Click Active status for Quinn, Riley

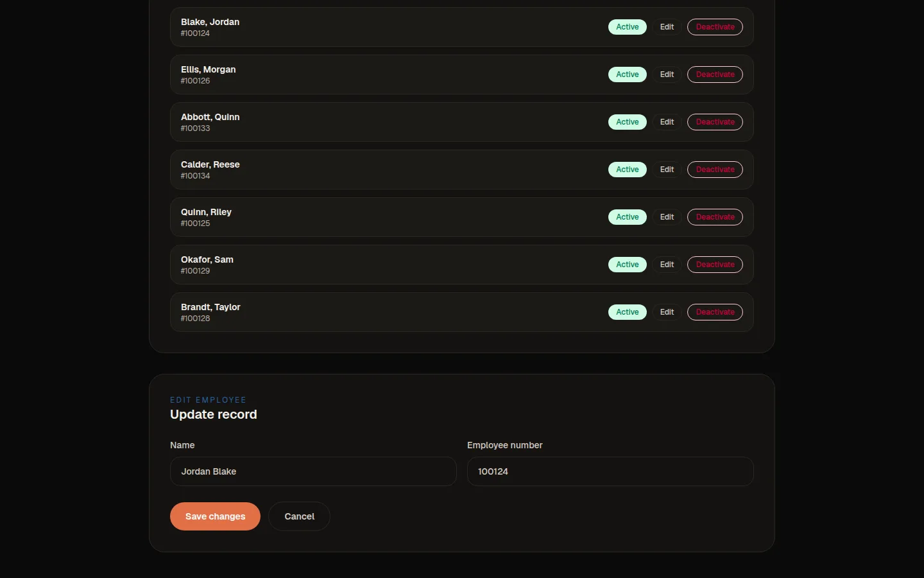tap(628, 217)
